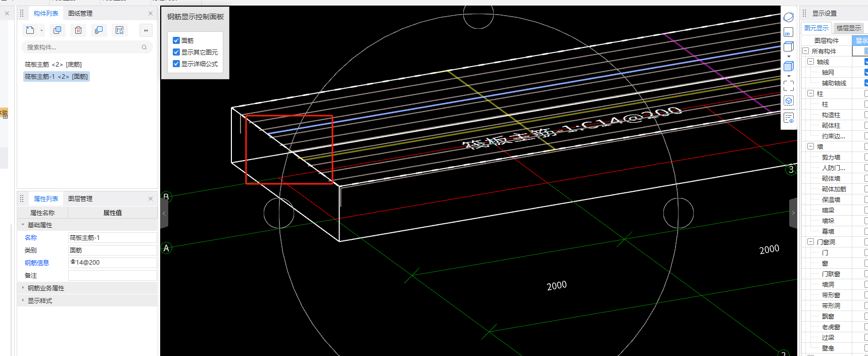This screenshot has height=356, width=868.
Task: Switch to the 图元显示 tab
Action: 816,28
